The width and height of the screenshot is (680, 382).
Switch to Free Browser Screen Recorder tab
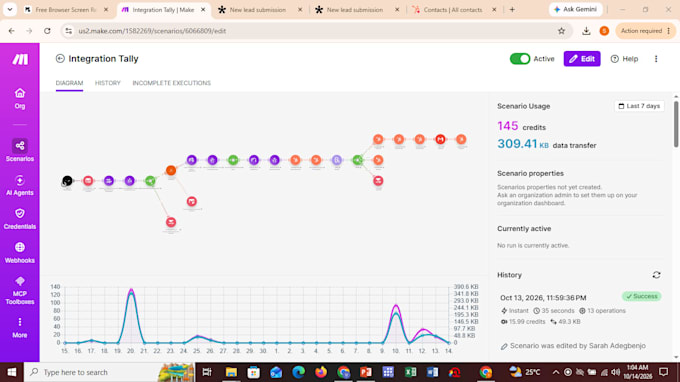tap(65, 10)
